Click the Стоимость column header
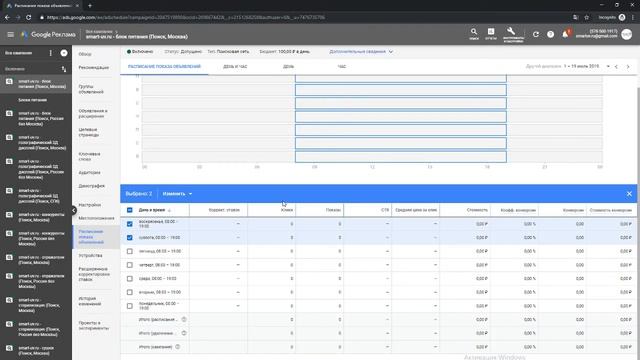 click(x=477, y=210)
